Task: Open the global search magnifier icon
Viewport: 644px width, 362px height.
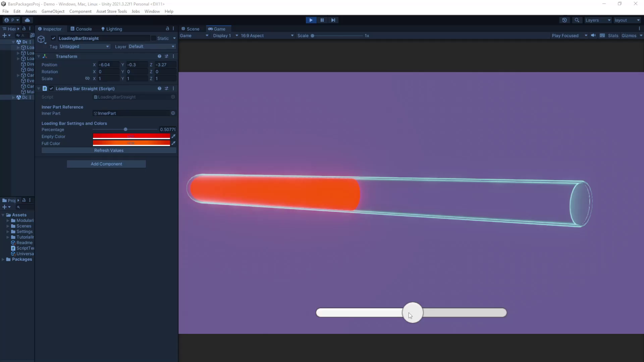Action: (x=577, y=20)
